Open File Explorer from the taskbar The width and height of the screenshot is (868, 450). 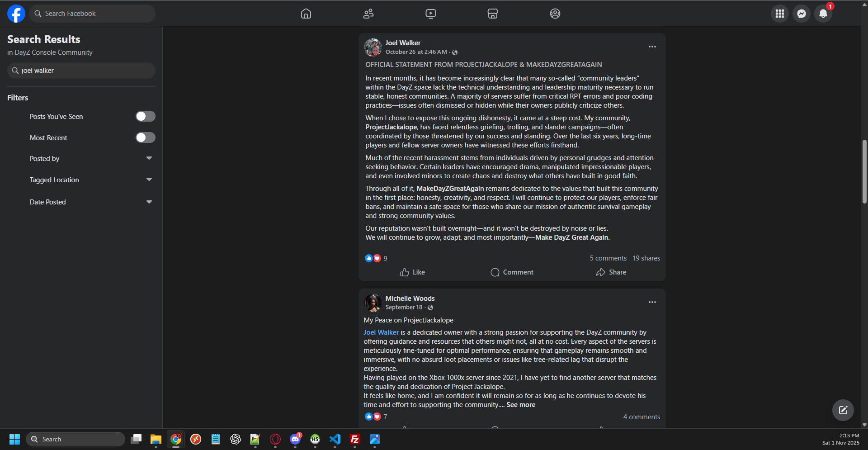click(156, 439)
